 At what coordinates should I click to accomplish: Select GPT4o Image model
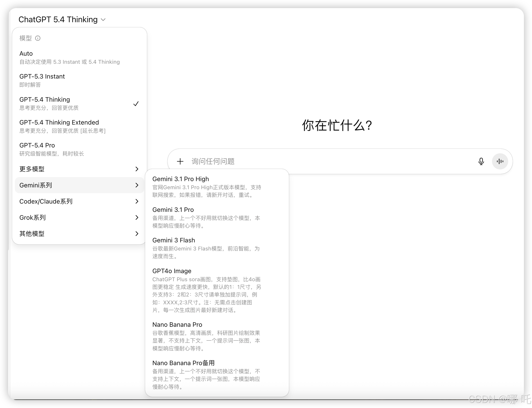(x=172, y=271)
